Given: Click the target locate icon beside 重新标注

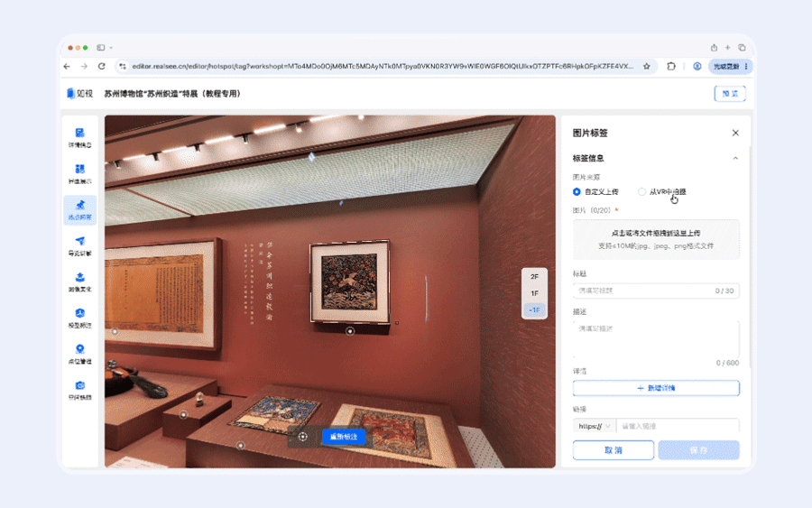Looking at the screenshot, I should [x=303, y=437].
